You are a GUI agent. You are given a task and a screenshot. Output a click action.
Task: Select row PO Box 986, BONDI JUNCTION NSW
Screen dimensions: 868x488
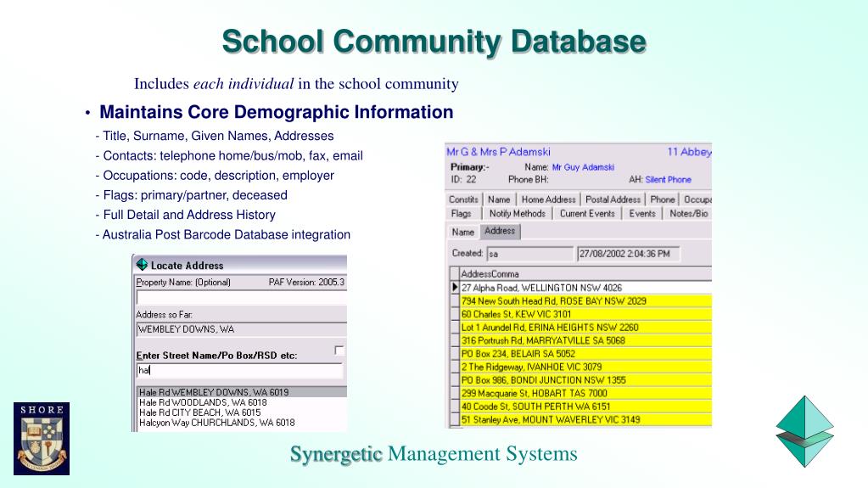point(585,380)
